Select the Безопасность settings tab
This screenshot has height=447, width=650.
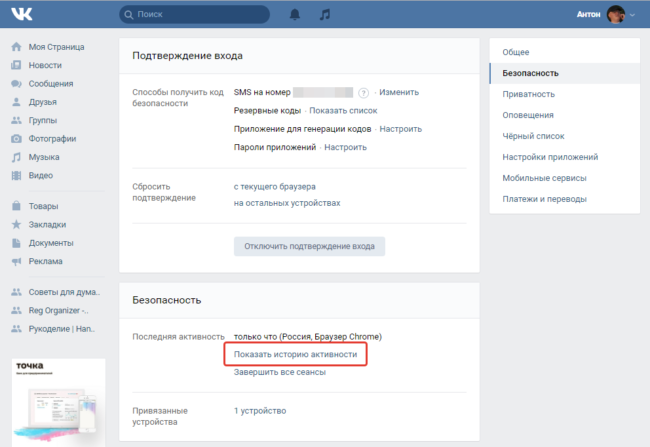(565, 73)
